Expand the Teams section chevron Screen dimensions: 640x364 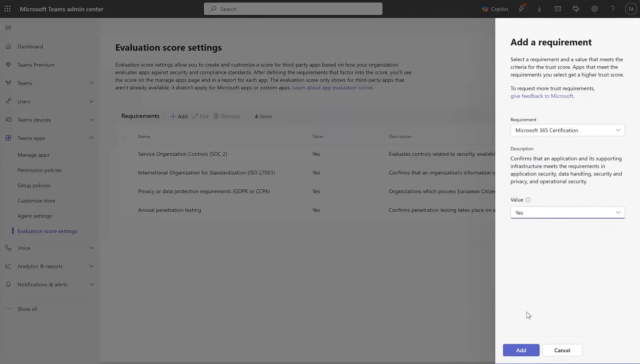coord(92,83)
